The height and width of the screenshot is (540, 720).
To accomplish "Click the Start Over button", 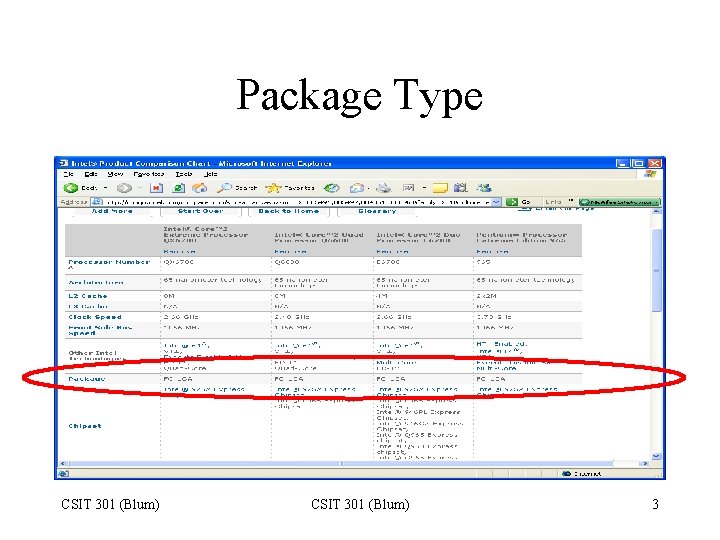I will coord(201,211).
